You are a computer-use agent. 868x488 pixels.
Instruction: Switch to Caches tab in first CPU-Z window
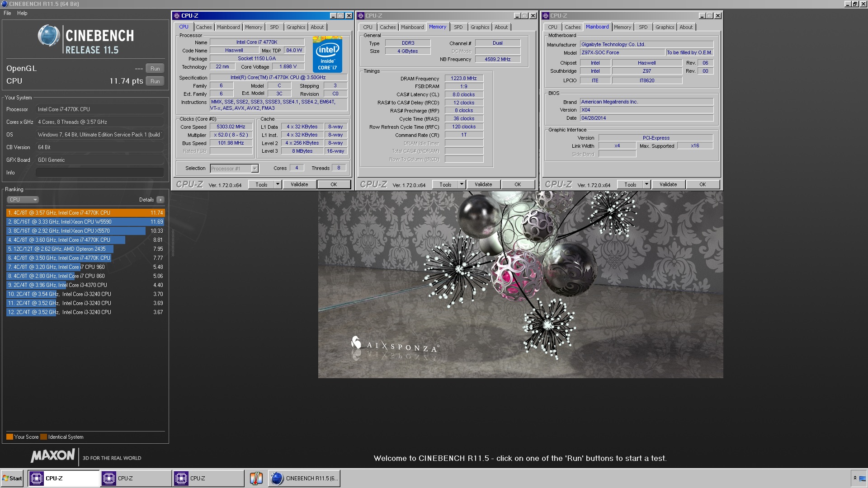point(203,27)
